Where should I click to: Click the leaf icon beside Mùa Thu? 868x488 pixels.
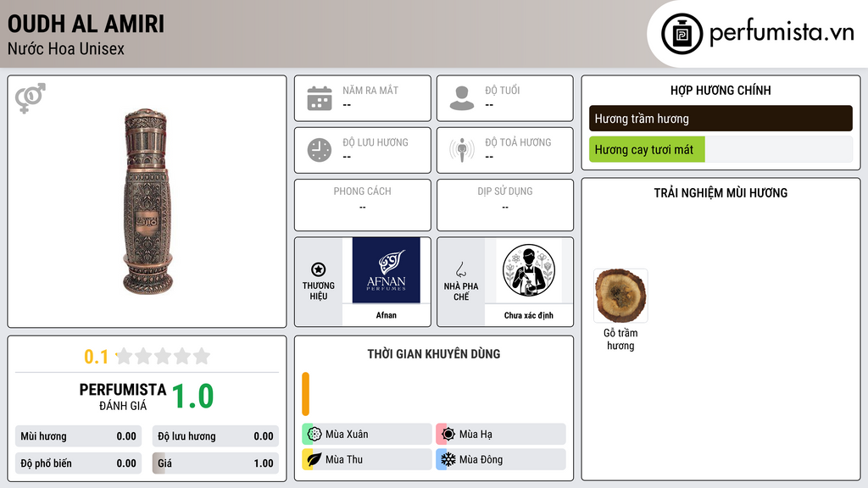tap(314, 459)
